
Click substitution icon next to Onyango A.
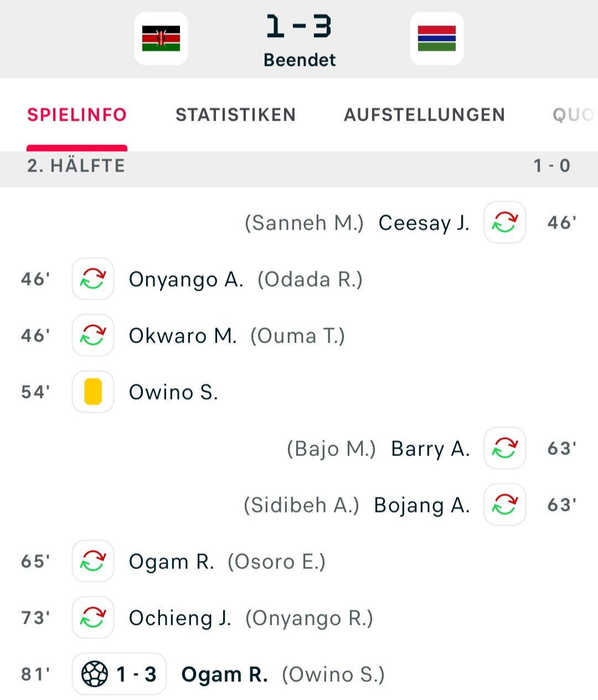pyautogui.click(x=93, y=279)
